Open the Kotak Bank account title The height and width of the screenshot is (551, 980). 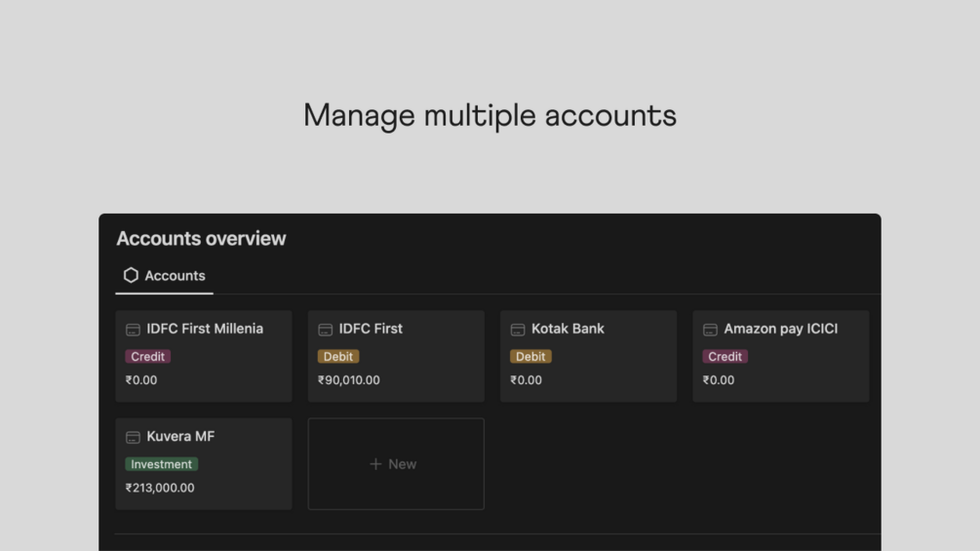[x=568, y=329]
